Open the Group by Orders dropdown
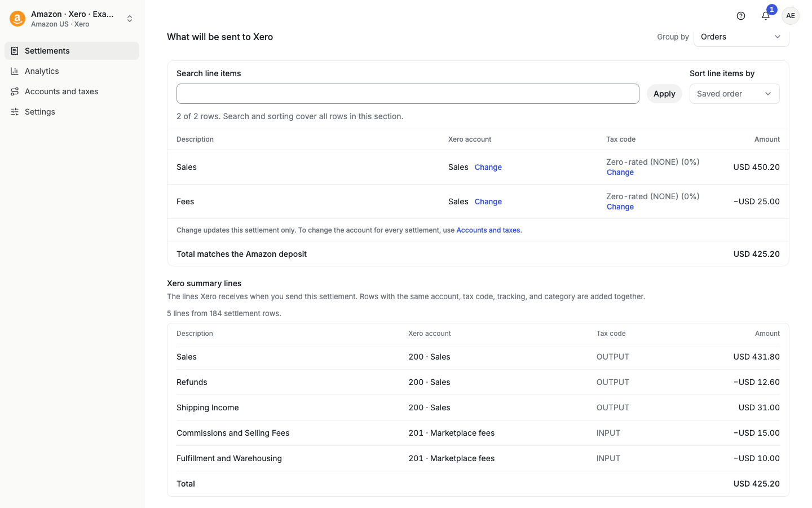Viewport: 812px width, 508px height. click(x=741, y=37)
